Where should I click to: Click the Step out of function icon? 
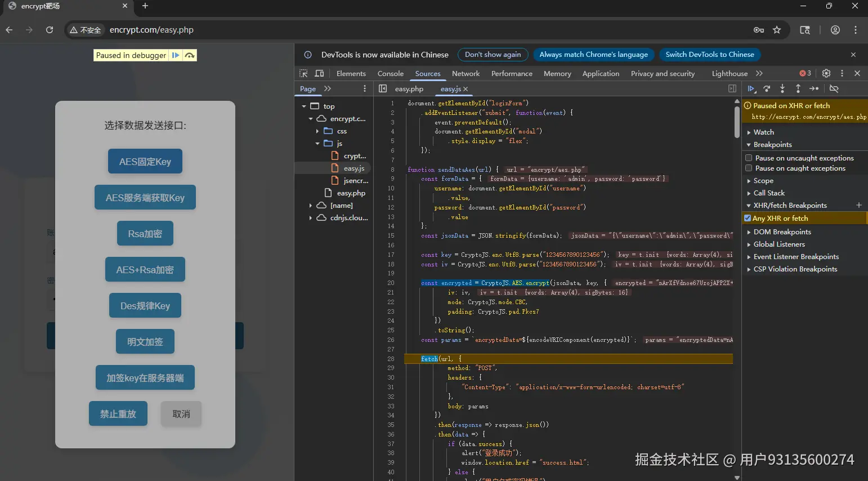pos(798,89)
